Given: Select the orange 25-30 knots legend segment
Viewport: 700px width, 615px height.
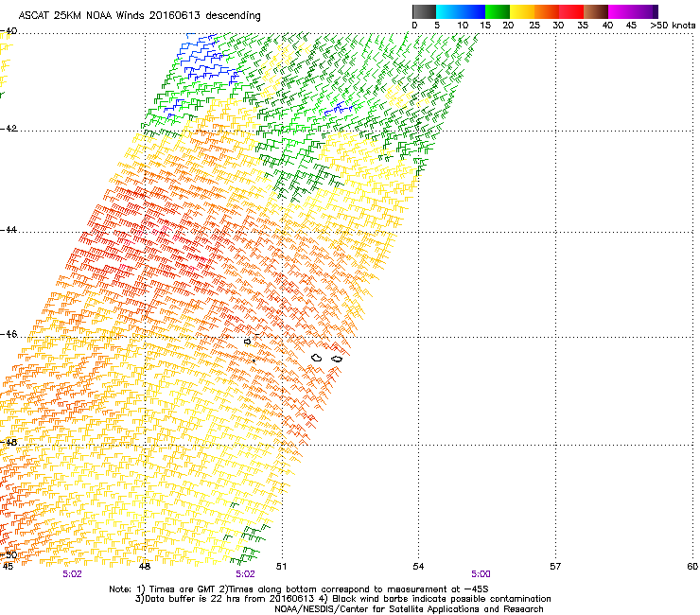Looking at the screenshot, I should pyautogui.click(x=547, y=11).
